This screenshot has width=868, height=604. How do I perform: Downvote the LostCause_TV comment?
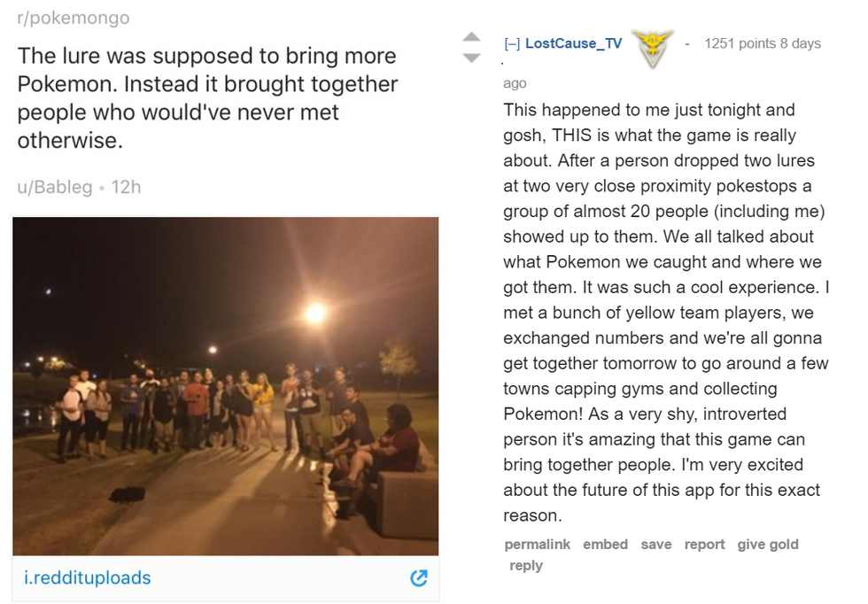(472, 58)
